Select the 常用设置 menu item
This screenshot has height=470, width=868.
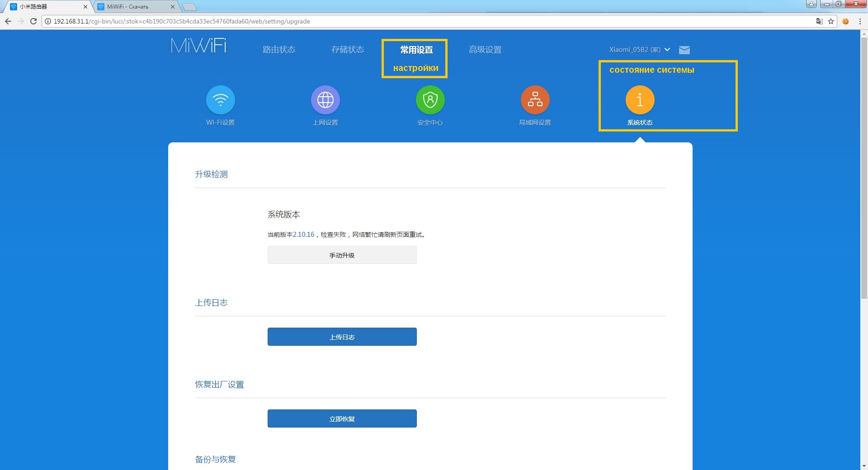point(416,50)
